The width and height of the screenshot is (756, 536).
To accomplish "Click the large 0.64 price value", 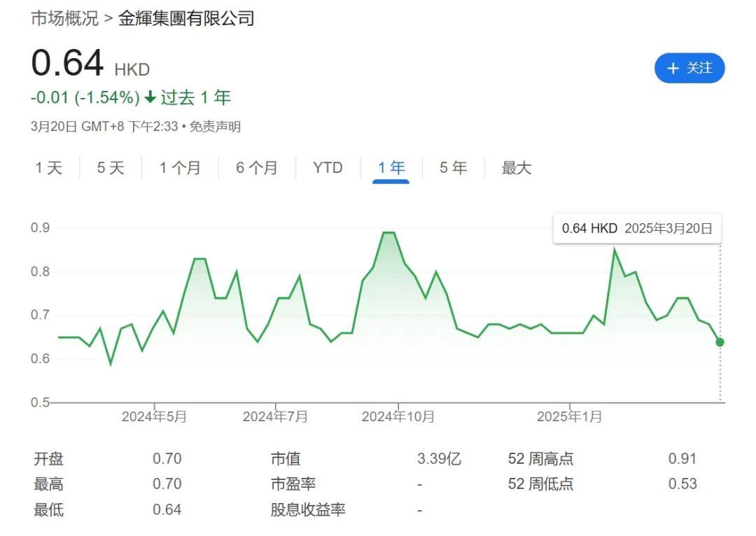I will (67, 63).
